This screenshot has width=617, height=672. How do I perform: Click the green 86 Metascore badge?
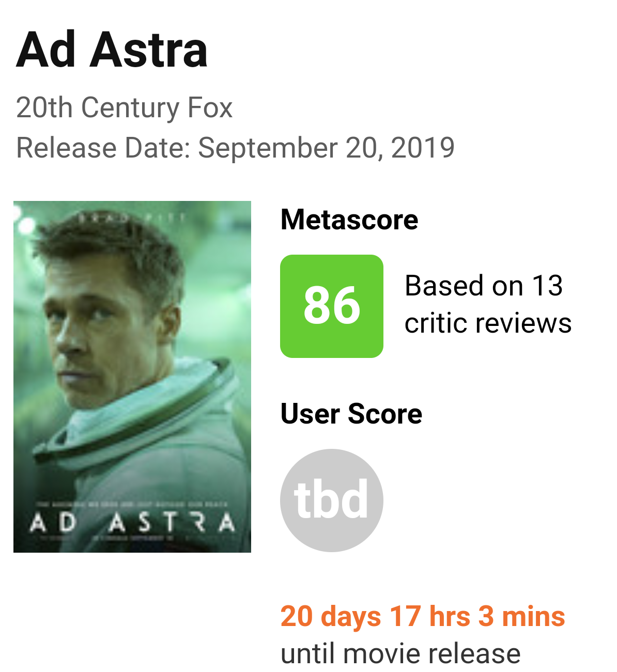tap(331, 306)
